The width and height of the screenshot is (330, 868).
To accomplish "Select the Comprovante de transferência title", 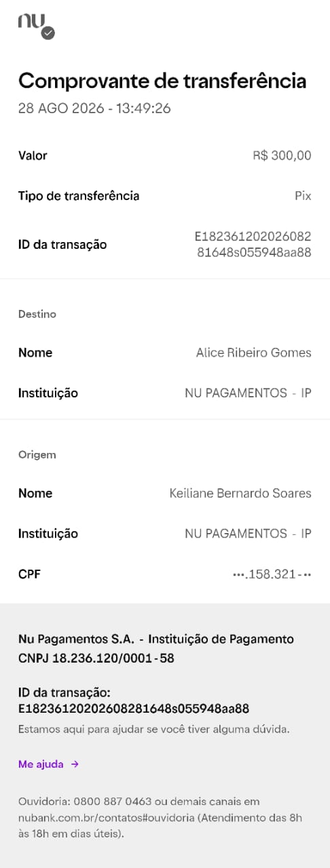I will [x=162, y=81].
